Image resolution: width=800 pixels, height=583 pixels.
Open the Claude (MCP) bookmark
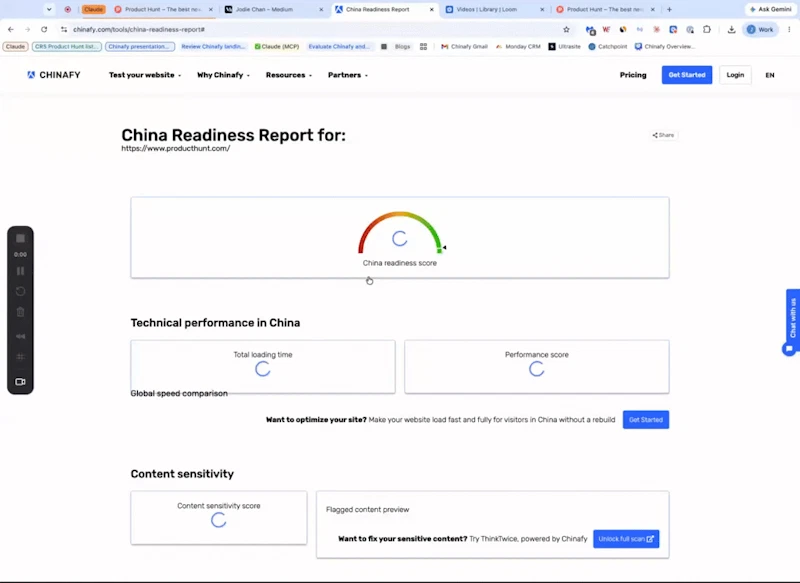tap(277, 46)
